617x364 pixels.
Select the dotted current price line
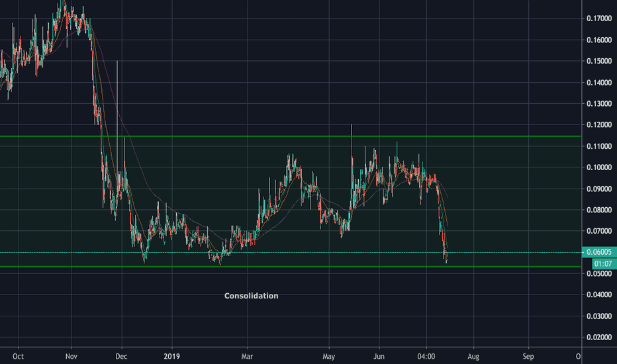[291, 252]
